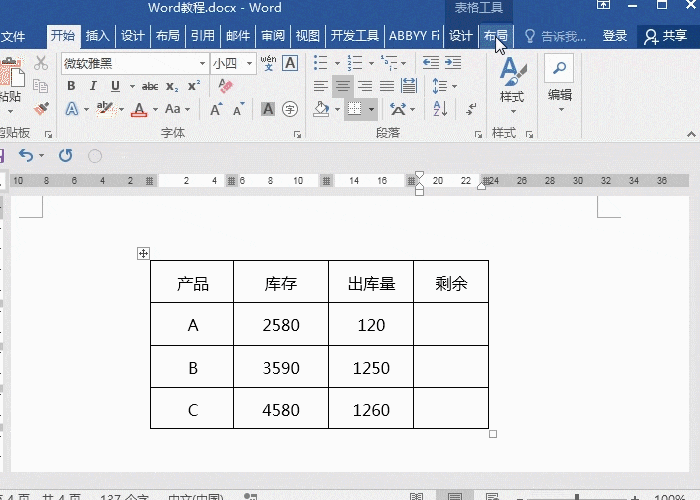Switch to the 引用 tab

coord(203,36)
